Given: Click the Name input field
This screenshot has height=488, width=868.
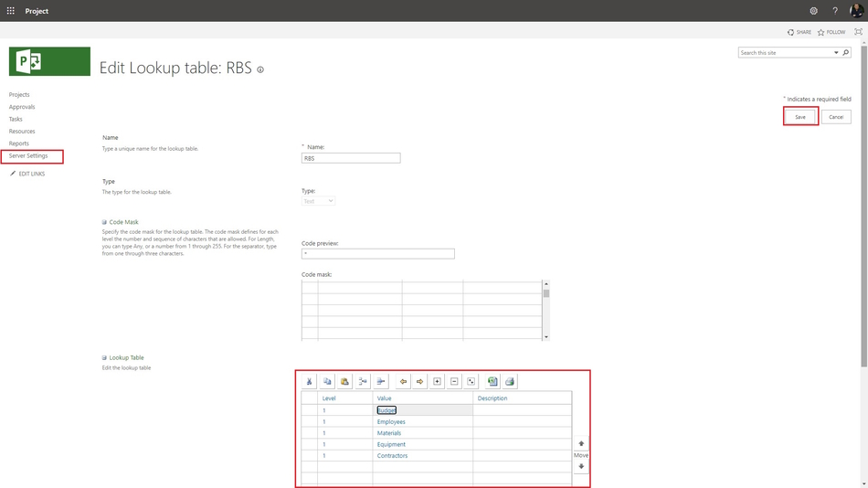Looking at the screenshot, I should (x=351, y=158).
